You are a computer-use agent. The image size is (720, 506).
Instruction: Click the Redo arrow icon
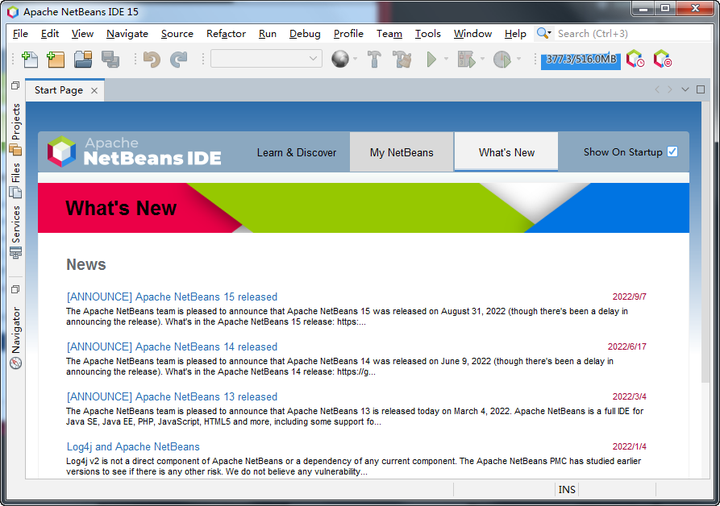[179, 59]
